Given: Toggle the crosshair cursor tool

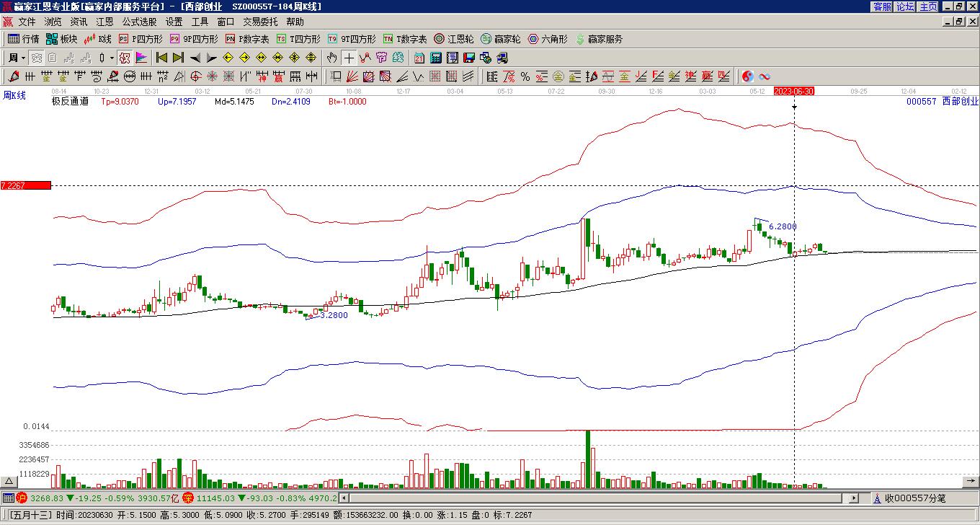Looking at the screenshot, I should [349, 58].
